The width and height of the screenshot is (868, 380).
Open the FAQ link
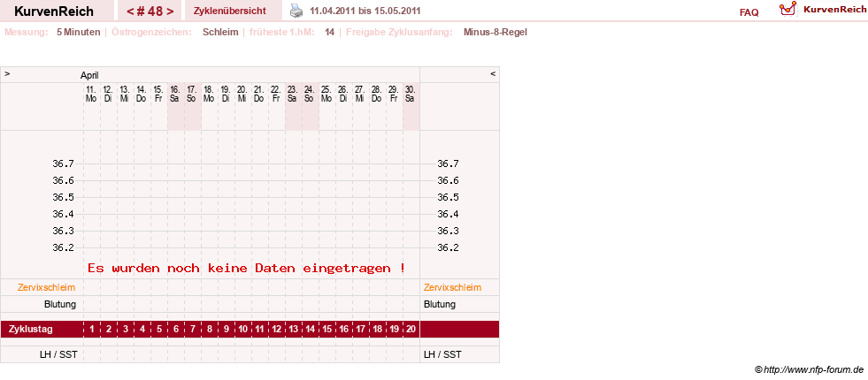pos(749,12)
